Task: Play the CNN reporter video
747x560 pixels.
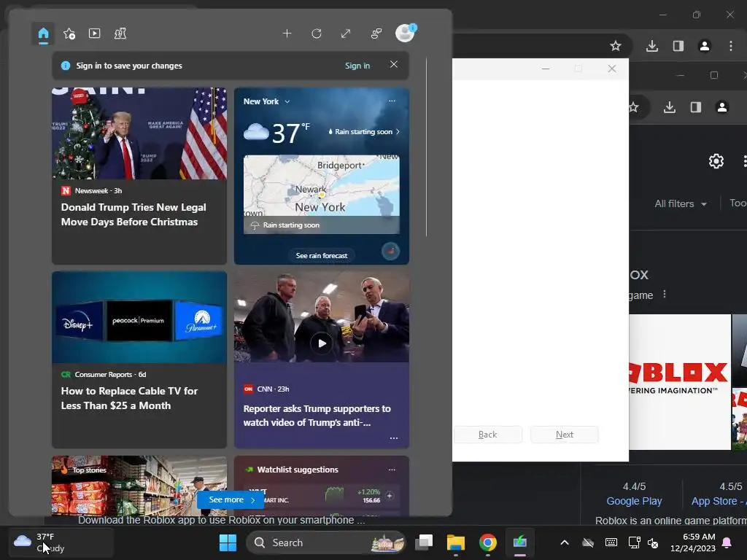Action: (322, 343)
